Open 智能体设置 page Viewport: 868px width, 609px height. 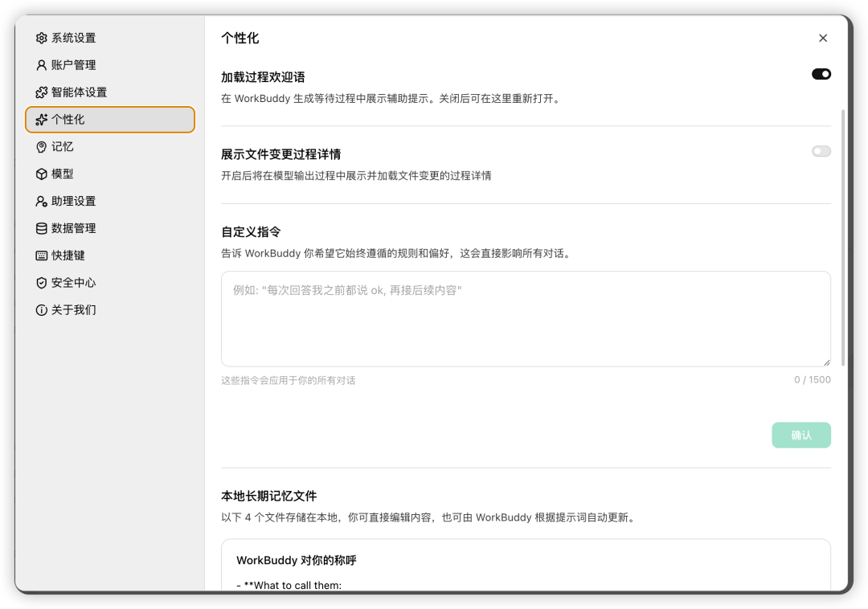click(x=110, y=92)
